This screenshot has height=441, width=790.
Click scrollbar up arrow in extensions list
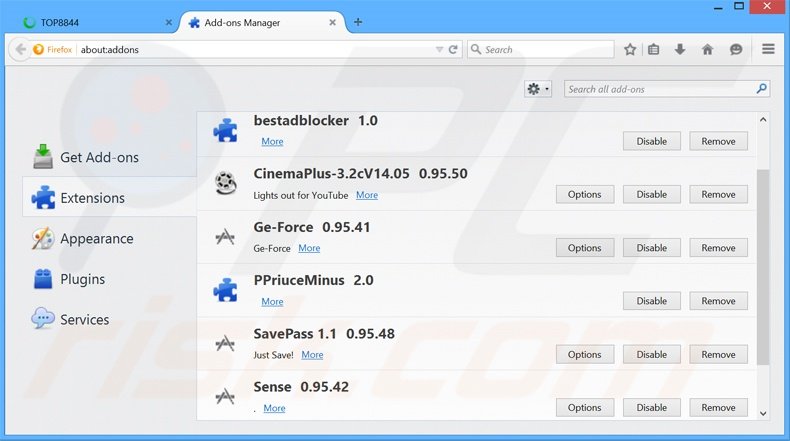point(763,120)
